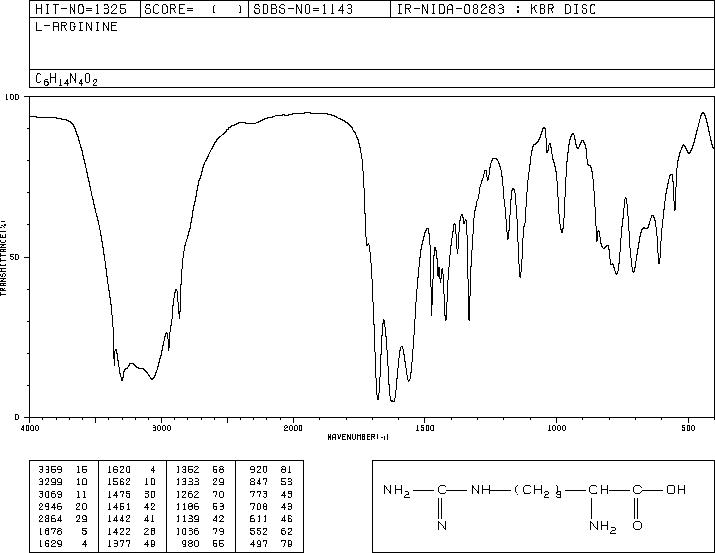Viewport: 715px width, 553px height.
Task: Select peak entry 980 in the table
Action: click(203, 544)
